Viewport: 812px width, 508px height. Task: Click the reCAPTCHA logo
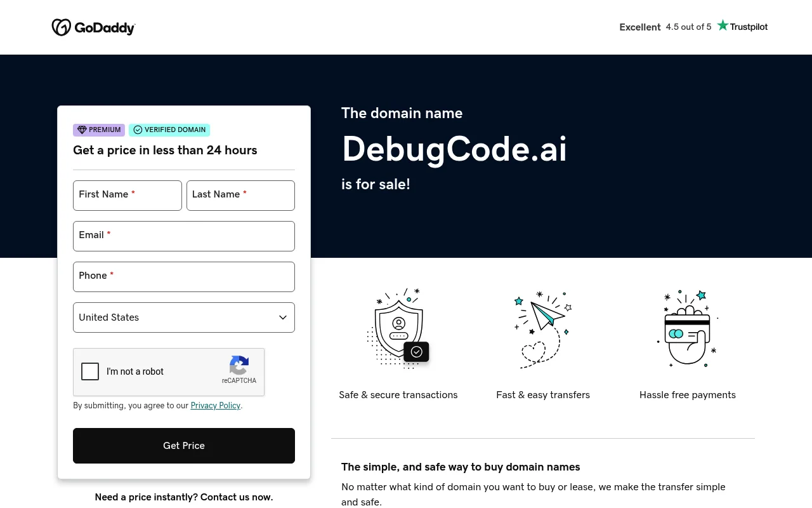point(239,370)
